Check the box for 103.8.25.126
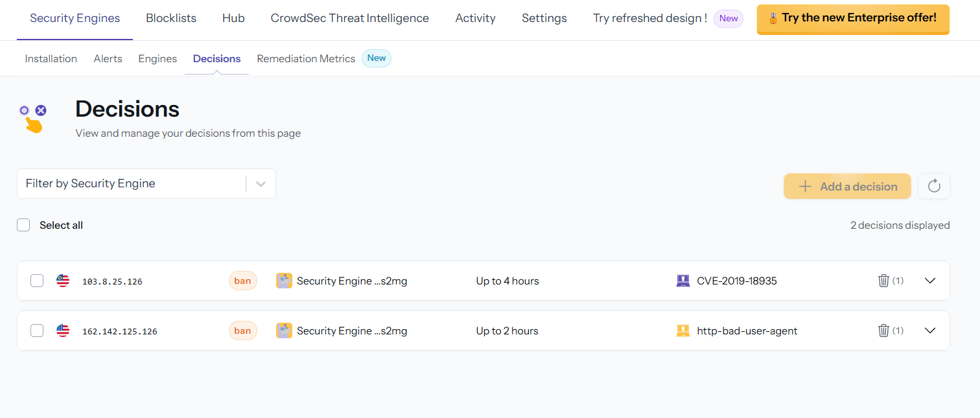980x418 pixels. coord(37,281)
